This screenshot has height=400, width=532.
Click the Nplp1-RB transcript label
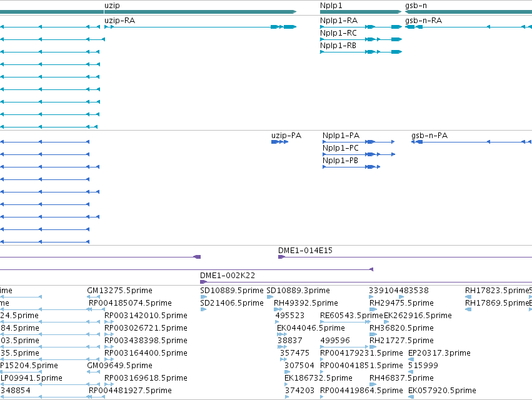[x=338, y=46]
